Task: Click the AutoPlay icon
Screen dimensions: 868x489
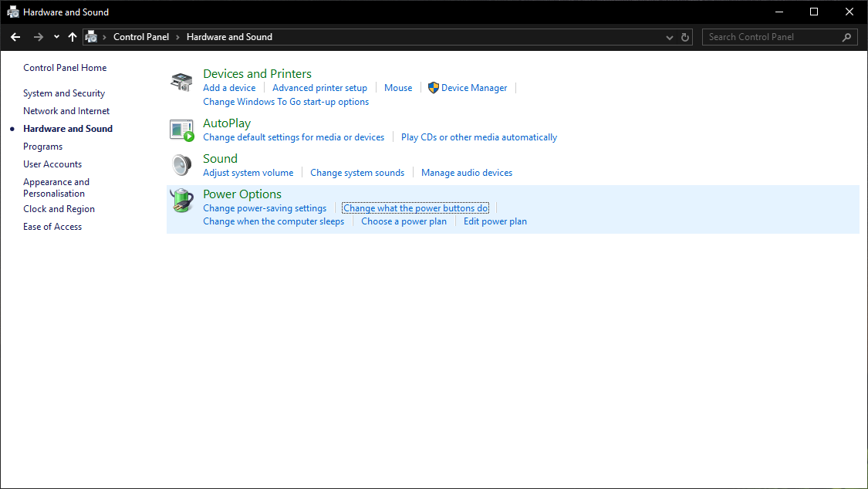Action: click(181, 130)
